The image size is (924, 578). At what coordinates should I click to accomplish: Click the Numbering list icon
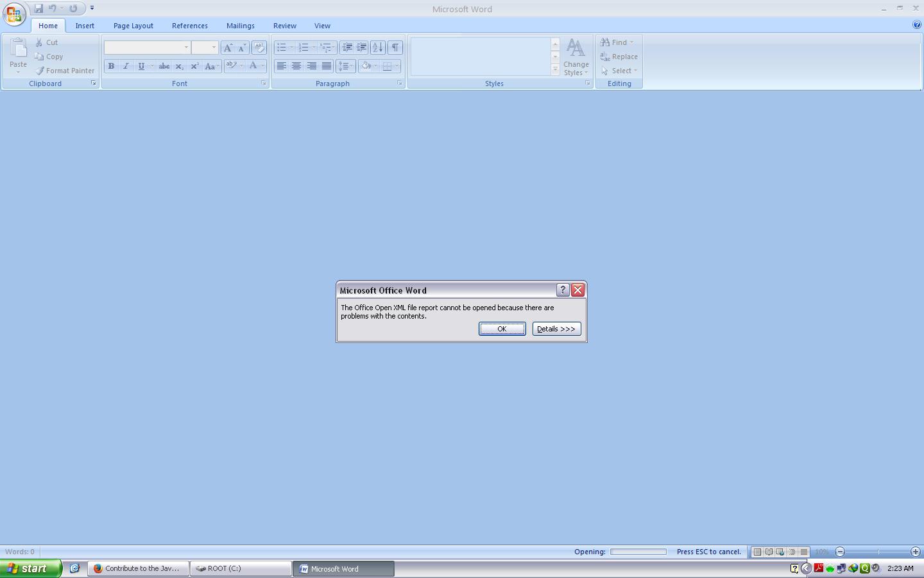pos(304,48)
